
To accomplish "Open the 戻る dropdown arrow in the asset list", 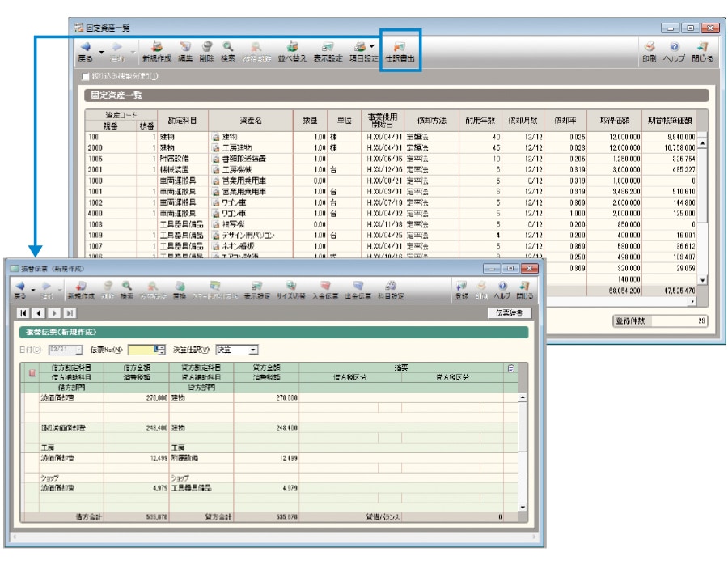I will click(102, 52).
